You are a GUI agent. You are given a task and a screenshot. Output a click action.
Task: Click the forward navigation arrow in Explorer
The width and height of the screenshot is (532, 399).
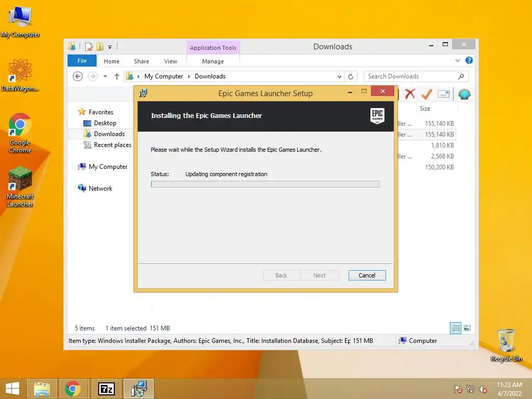pos(92,76)
